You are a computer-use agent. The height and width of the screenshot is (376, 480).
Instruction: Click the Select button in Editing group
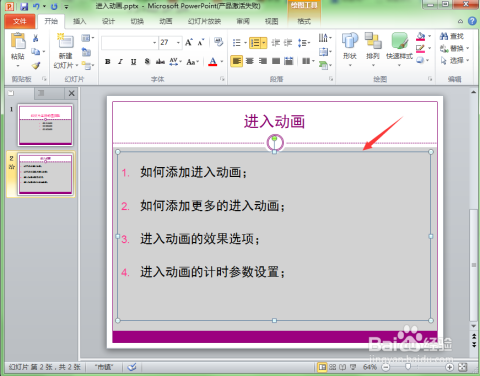click(x=454, y=60)
